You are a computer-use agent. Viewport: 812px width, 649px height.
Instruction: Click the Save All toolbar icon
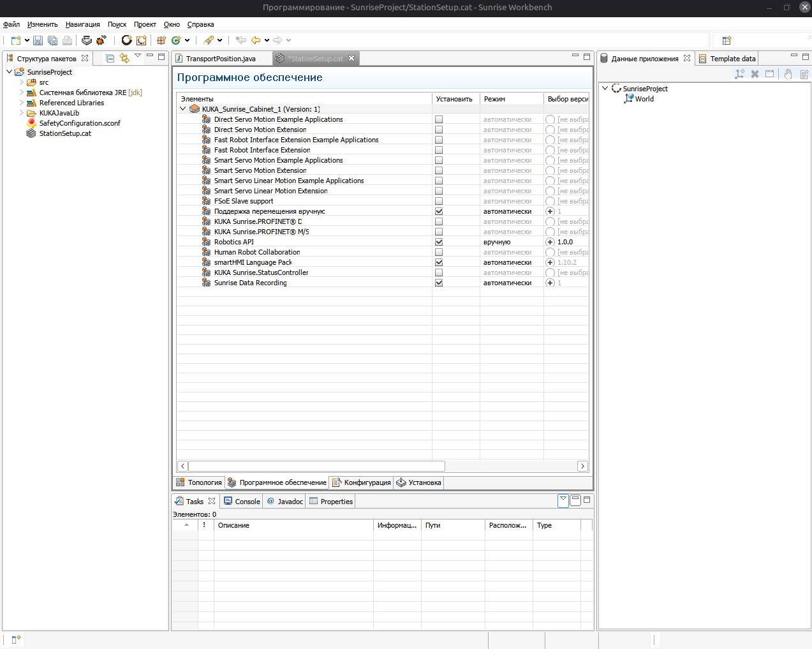[53, 40]
